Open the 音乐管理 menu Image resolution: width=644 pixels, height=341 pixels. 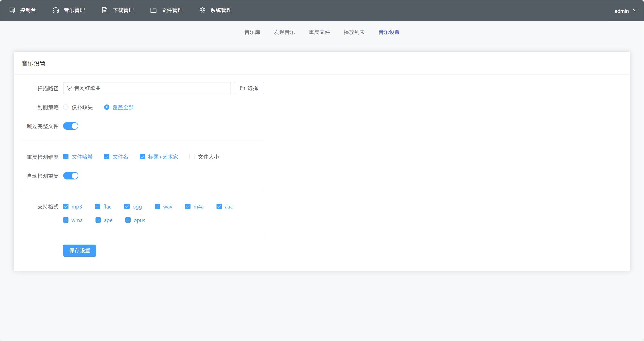(69, 10)
